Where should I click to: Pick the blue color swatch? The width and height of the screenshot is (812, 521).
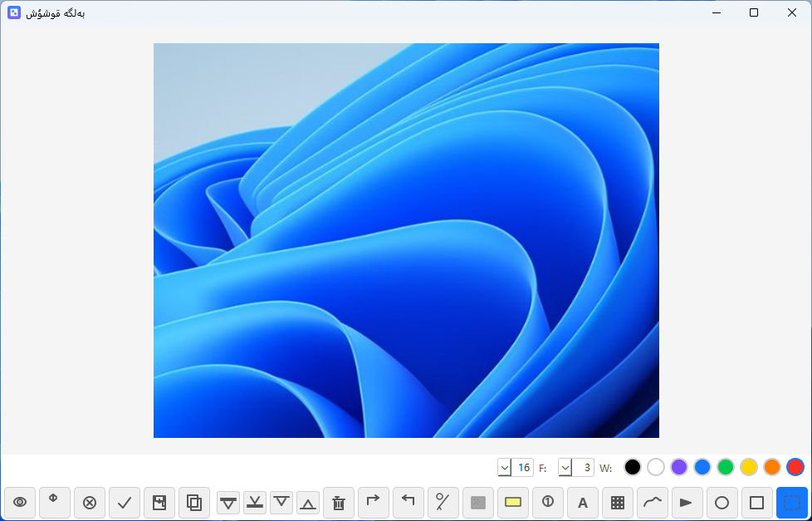pyautogui.click(x=702, y=467)
